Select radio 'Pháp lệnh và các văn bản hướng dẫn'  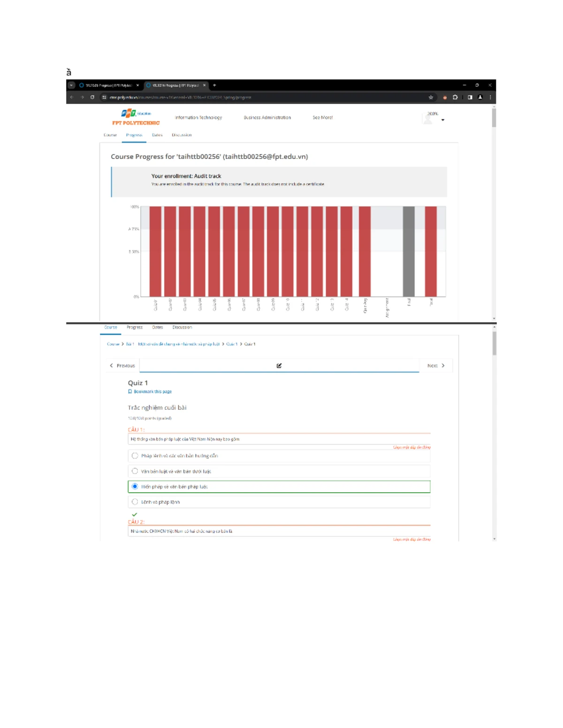click(x=135, y=456)
